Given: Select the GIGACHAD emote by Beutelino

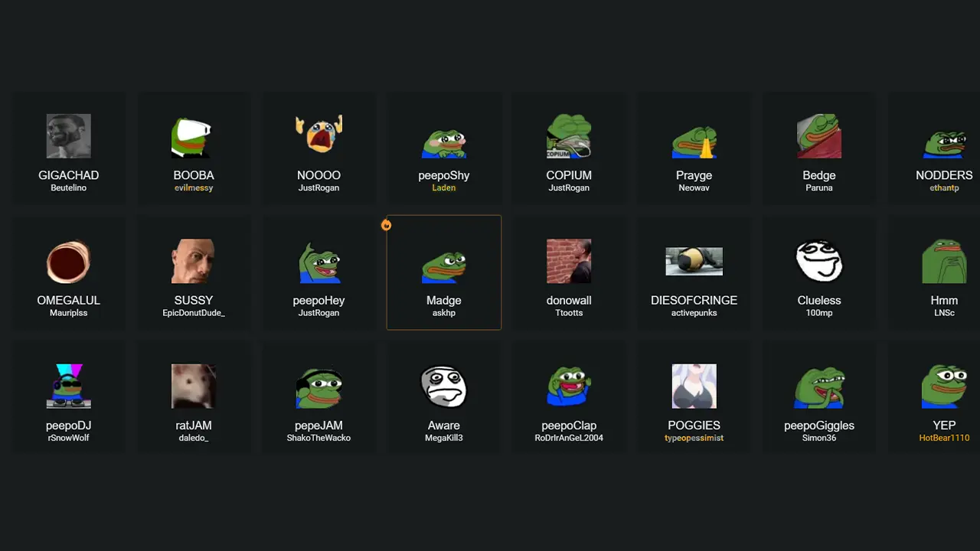Looking at the screenshot, I should (x=68, y=149).
